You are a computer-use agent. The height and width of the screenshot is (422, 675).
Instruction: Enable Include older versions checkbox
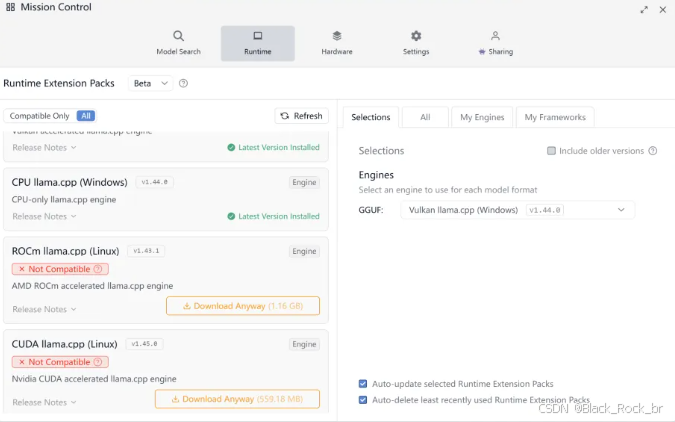(551, 151)
